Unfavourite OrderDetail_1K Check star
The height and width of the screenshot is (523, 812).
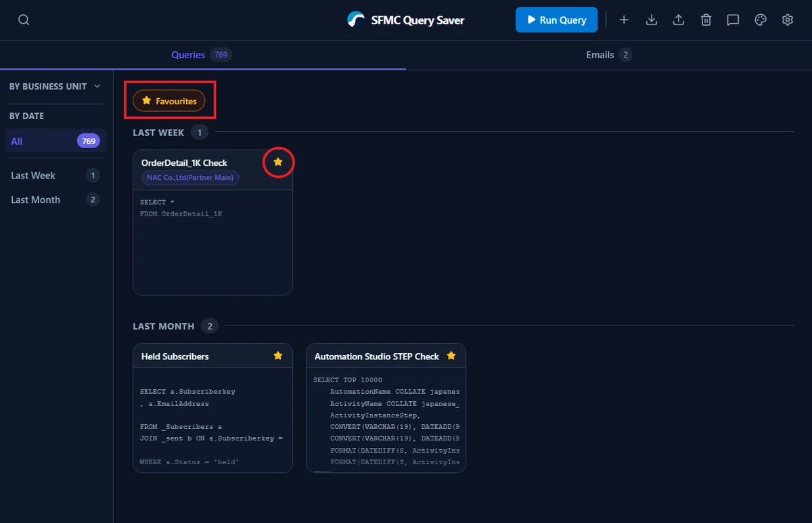click(x=278, y=162)
